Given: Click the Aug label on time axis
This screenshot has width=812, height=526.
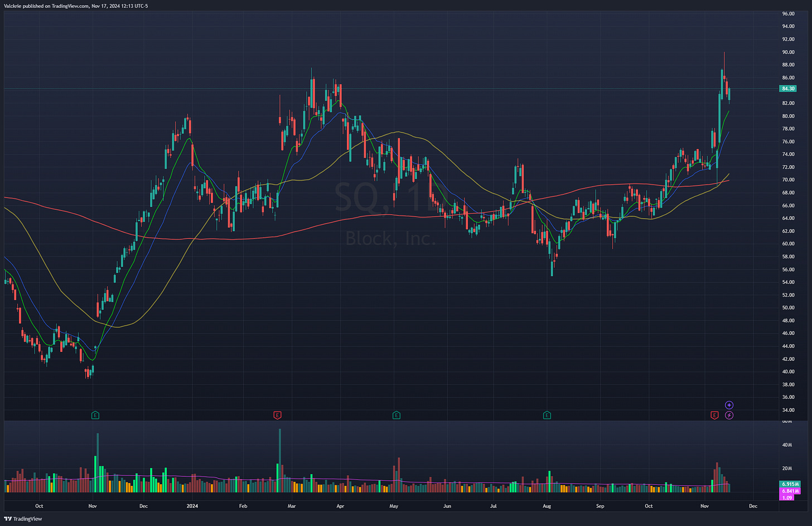Looking at the screenshot, I should tap(547, 506).
